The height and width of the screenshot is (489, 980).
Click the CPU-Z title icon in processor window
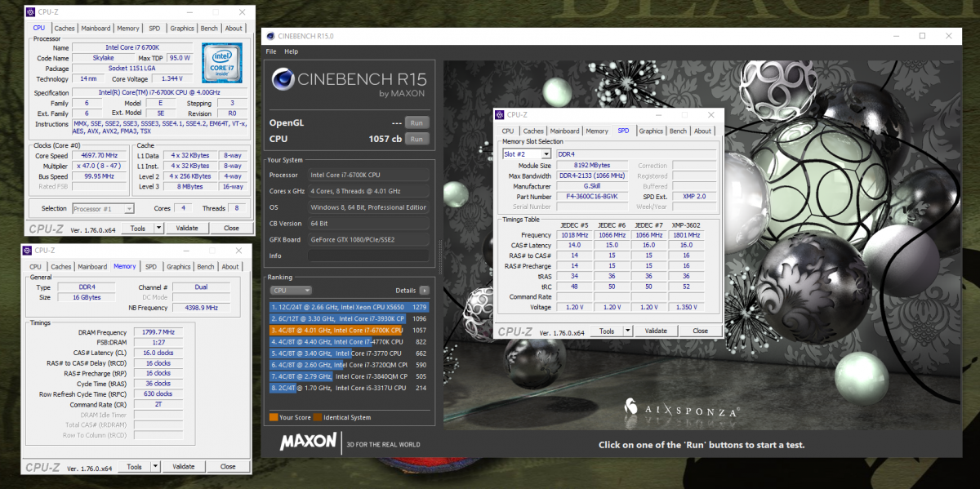tap(30, 12)
